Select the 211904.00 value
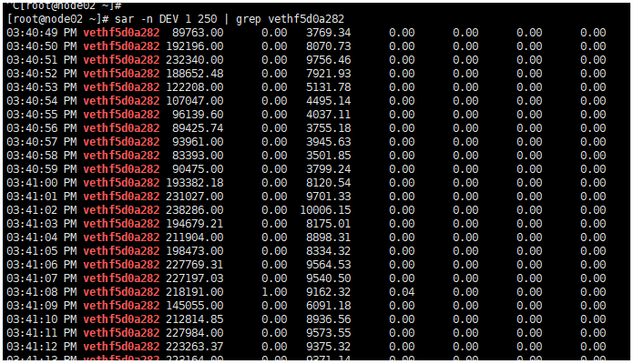 195,238
